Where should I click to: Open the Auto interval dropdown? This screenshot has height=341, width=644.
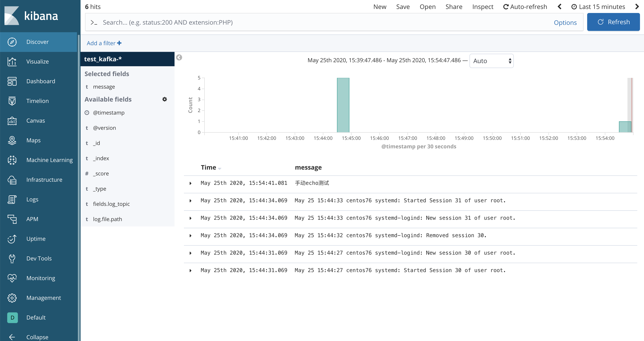[x=491, y=61]
